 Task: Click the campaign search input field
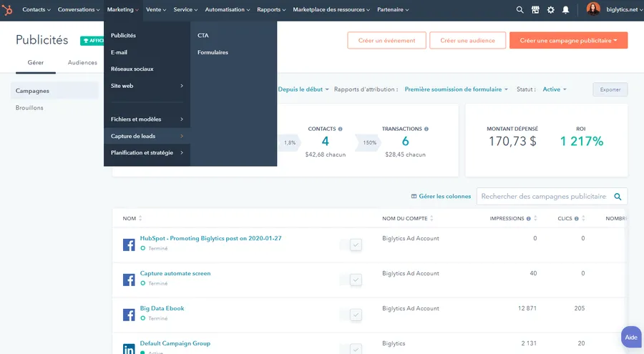[543, 196]
